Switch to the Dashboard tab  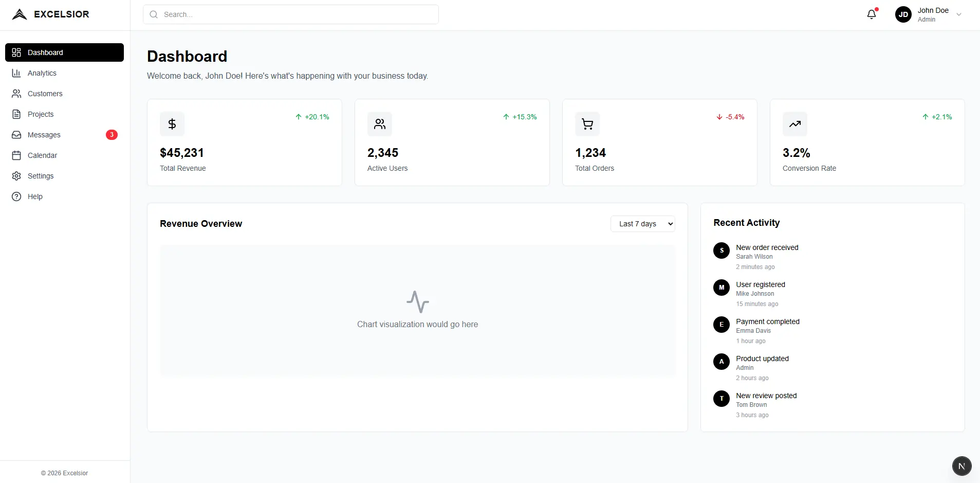(46, 52)
